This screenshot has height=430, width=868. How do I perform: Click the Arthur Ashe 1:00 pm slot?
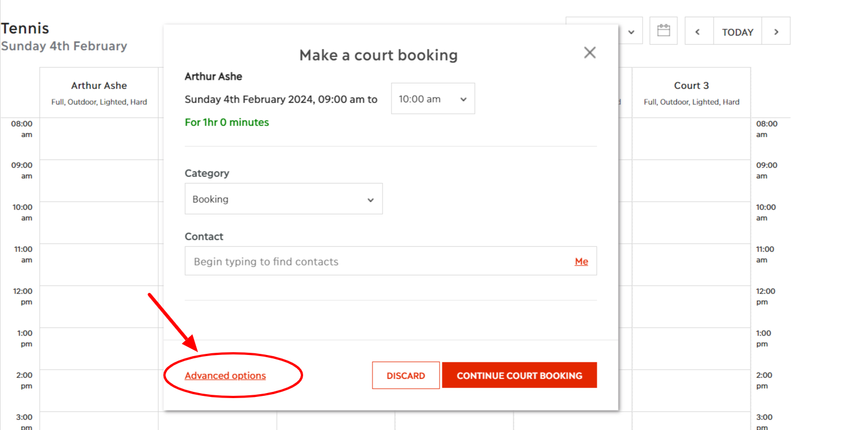pyautogui.click(x=99, y=348)
